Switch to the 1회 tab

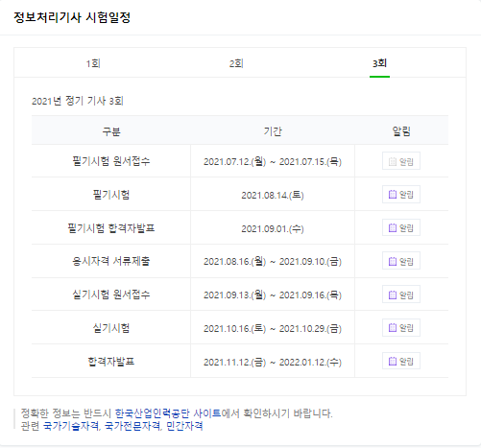[93, 63]
